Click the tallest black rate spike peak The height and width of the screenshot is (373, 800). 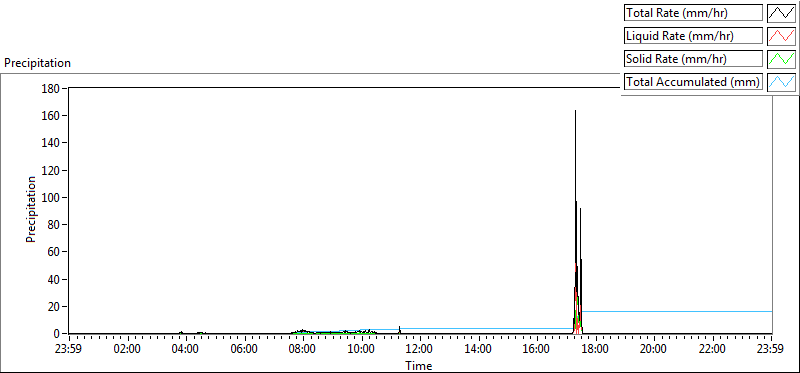pyautogui.click(x=576, y=111)
